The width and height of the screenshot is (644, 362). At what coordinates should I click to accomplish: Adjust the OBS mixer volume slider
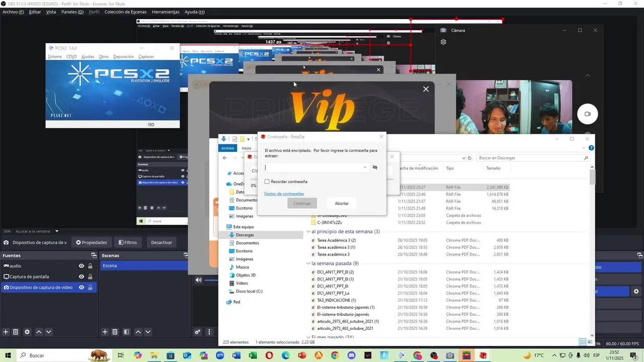212,280
